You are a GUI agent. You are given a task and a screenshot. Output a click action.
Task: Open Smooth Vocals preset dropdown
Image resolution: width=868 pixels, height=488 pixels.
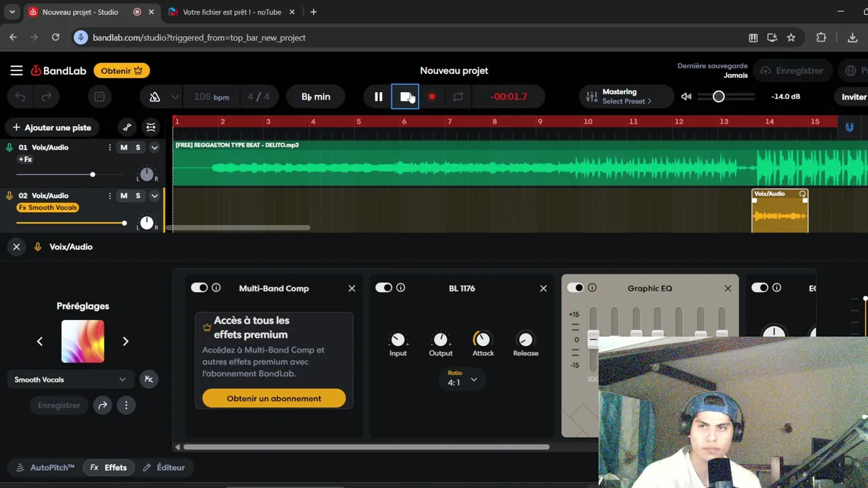click(x=70, y=380)
